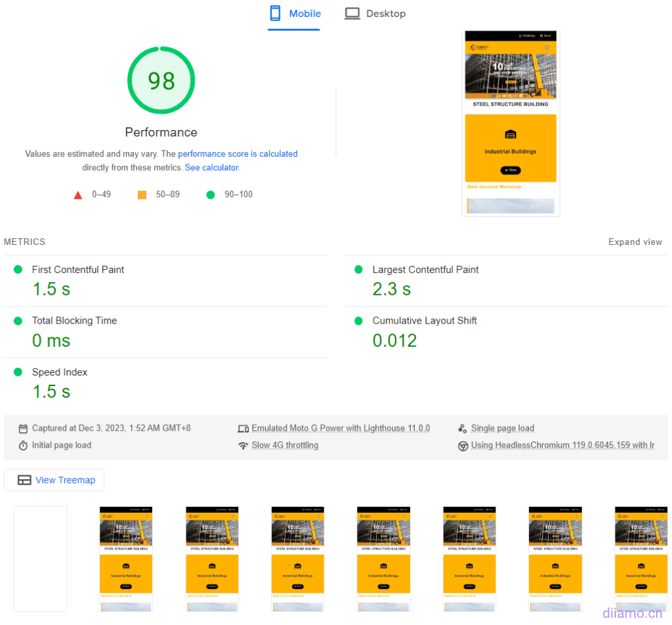Open the 'performance score is calculated' link
The height and width of the screenshot is (625, 672).
pyautogui.click(x=238, y=154)
